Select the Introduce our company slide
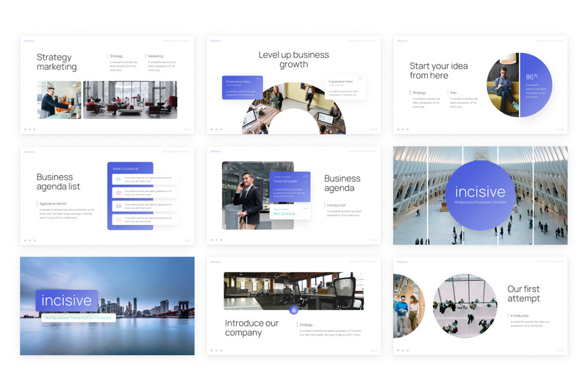Viewport: 588px width, 391px height. click(293, 306)
